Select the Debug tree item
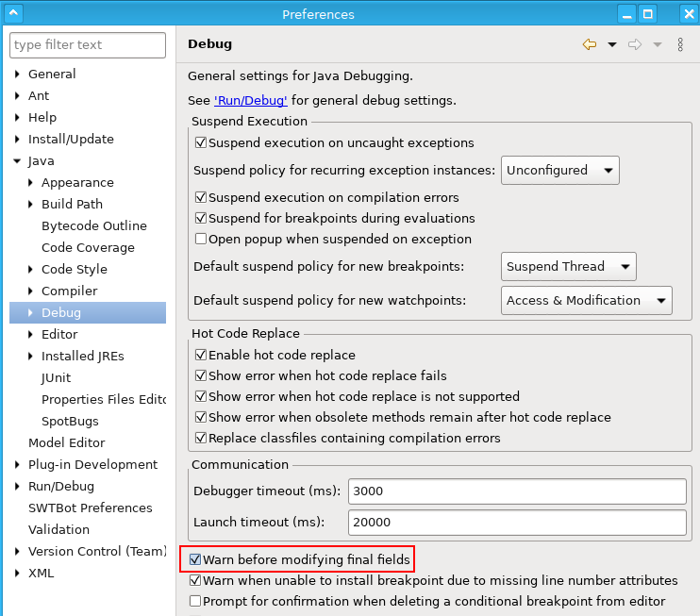The width and height of the screenshot is (700, 616). coord(61,312)
